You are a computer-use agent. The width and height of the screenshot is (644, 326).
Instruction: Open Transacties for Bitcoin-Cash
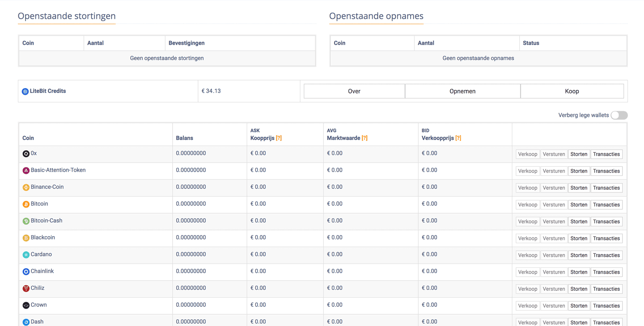click(606, 221)
